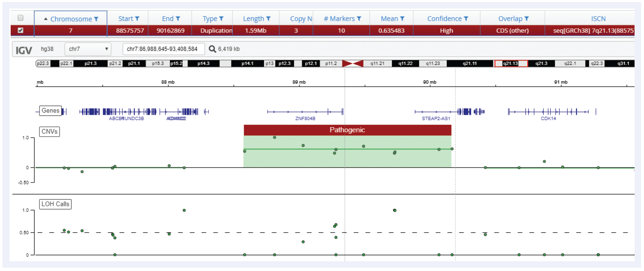Screen dimensions: 644x271
Task: Click the locus field chr7:86,988,645-93,408,584
Action: (163, 49)
